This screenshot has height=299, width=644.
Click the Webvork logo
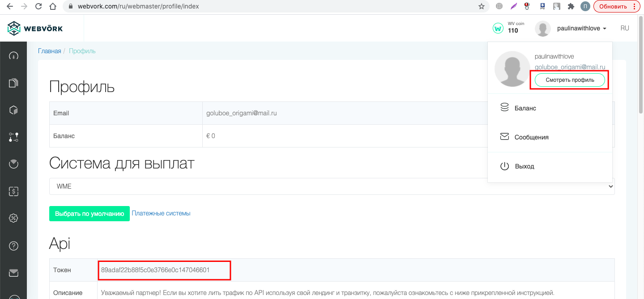click(x=35, y=29)
